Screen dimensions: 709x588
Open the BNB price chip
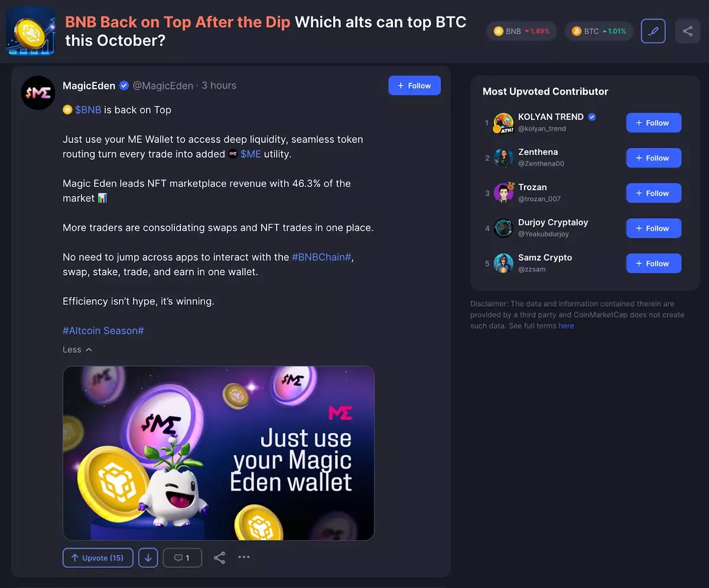pyautogui.click(x=522, y=31)
